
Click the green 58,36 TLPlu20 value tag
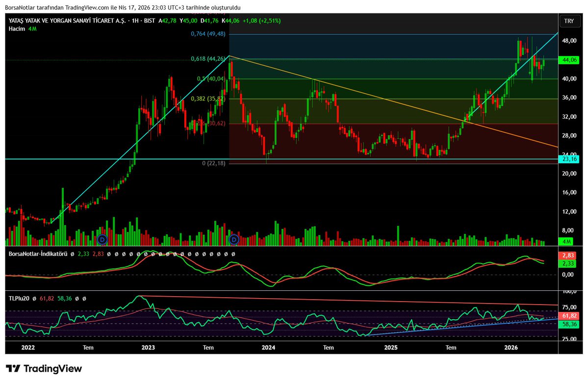click(569, 324)
